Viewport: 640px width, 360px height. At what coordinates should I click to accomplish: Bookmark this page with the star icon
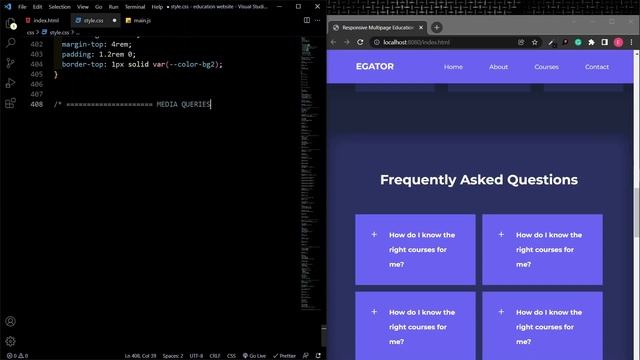(x=535, y=42)
